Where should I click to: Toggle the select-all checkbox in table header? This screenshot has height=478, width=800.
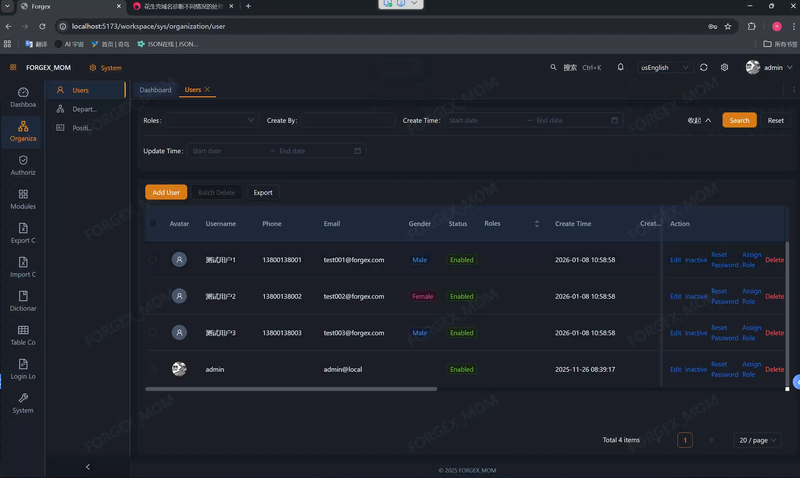point(153,224)
